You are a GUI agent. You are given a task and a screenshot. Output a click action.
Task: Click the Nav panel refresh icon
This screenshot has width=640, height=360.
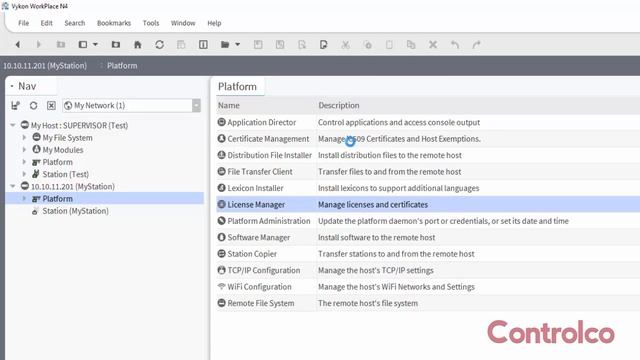pos(33,106)
